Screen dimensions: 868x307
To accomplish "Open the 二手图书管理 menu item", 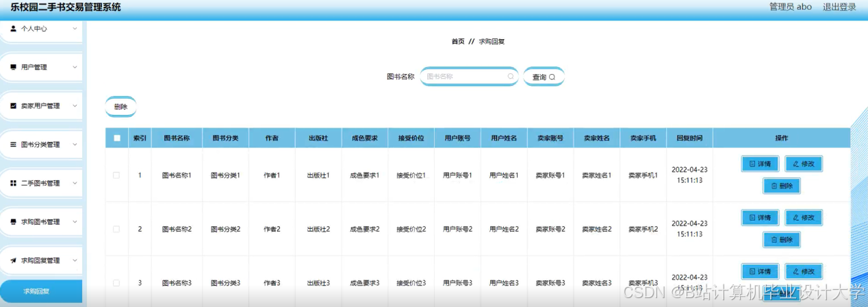I will pos(41,183).
